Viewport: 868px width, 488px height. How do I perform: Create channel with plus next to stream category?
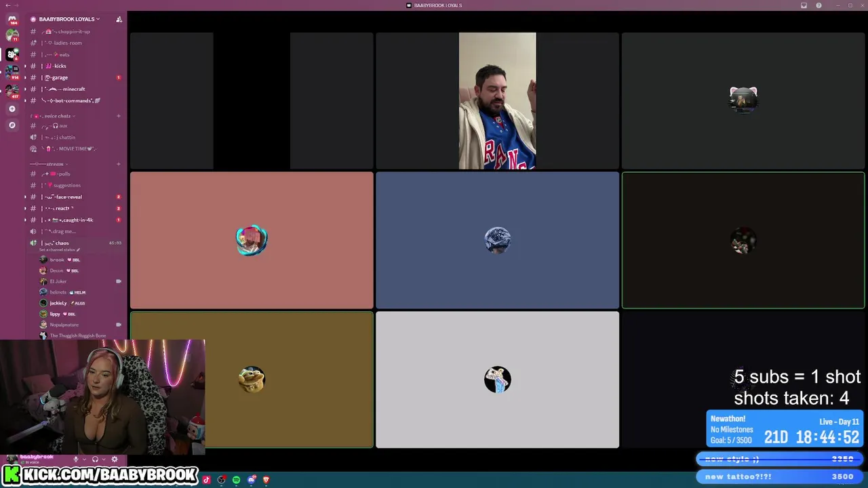[118, 164]
